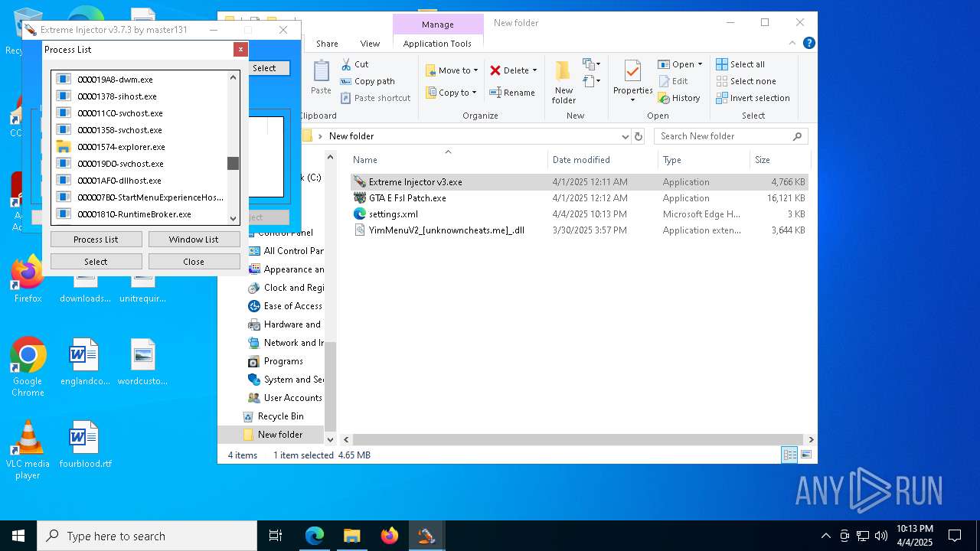Create a New folder from ribbon

click(563, 83)
